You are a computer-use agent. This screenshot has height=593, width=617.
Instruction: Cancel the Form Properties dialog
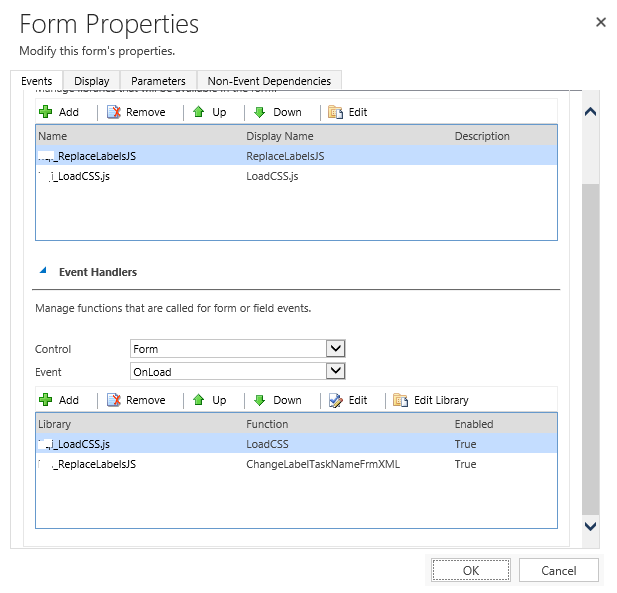tap(558, 570)
